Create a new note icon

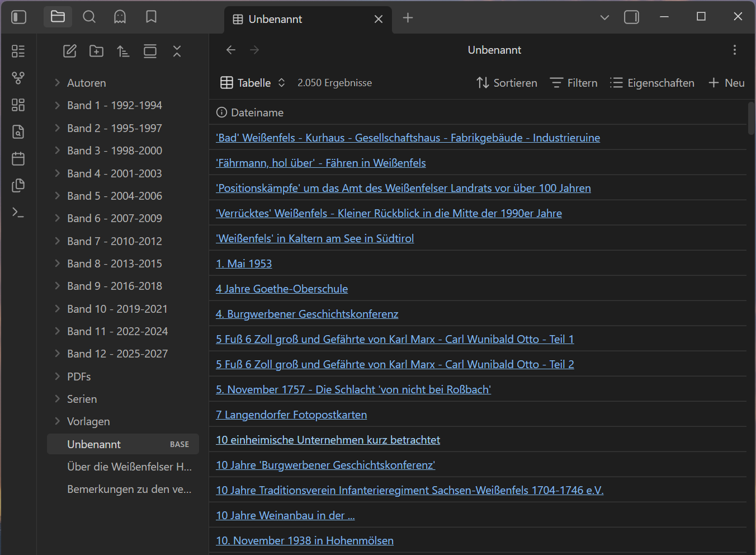click(x=69, y=51)
